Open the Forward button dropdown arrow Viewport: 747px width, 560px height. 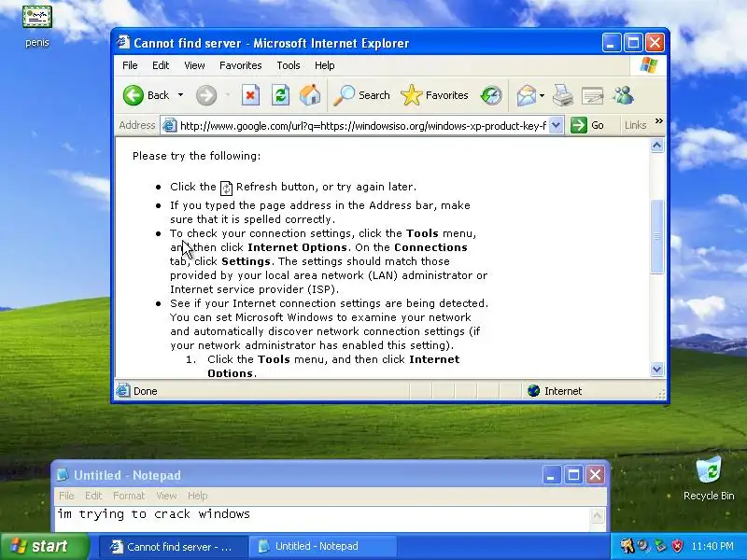pos(228,95)
